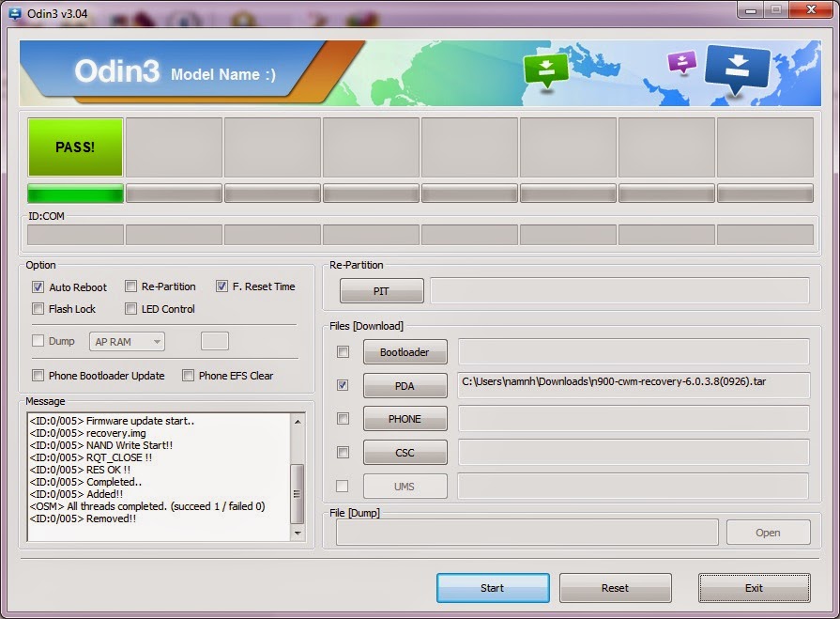Screen dimensions: 840x619
Task: Click the small field next to AP RAM
Action: coord(215,341)
